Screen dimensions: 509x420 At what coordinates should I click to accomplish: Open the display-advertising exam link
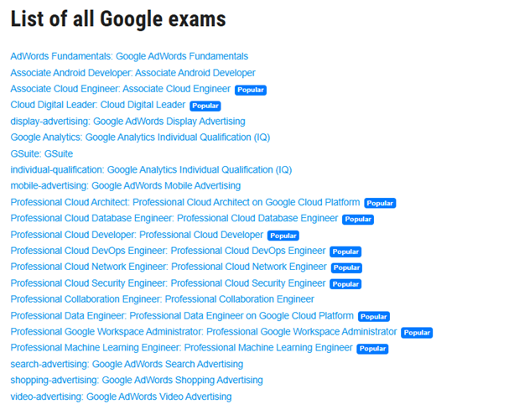pos(127,121)
